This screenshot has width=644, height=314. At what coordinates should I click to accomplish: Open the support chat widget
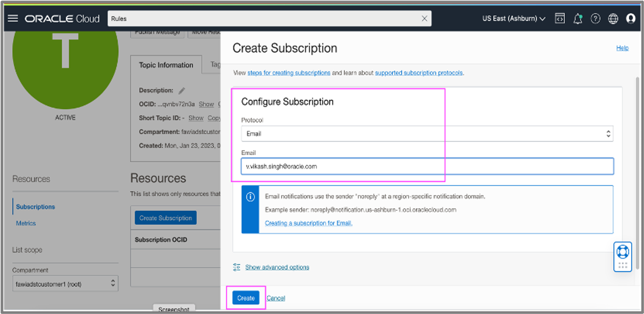pos(622,252)
